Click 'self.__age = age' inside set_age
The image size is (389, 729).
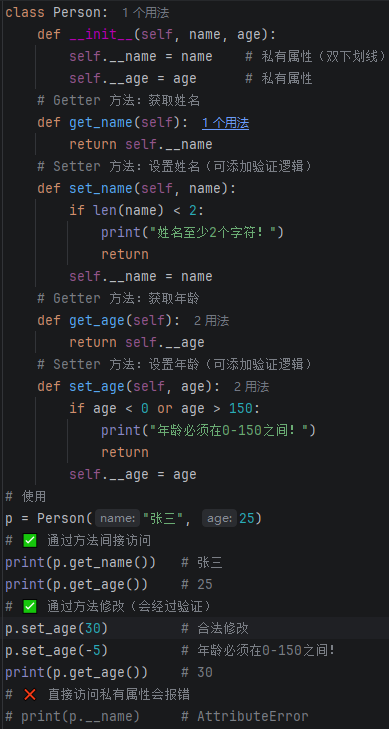pos(133,475)
